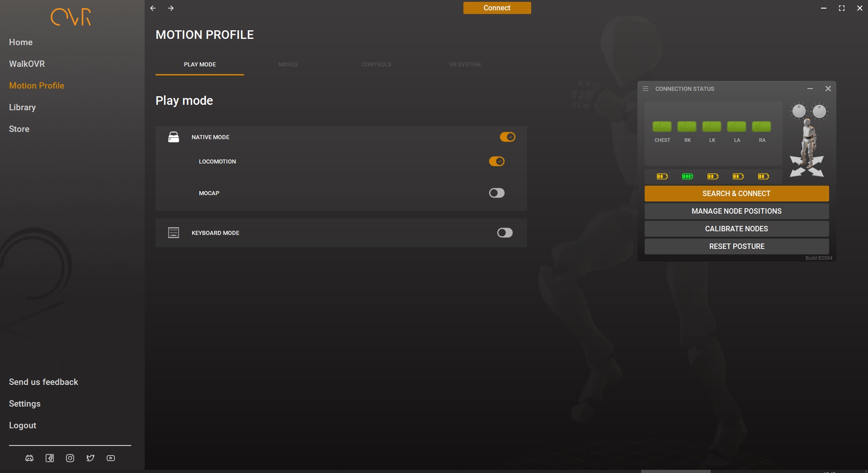The image size is (868, 473).
Task: Click the Search & Connect button
Action: (736, 193)
